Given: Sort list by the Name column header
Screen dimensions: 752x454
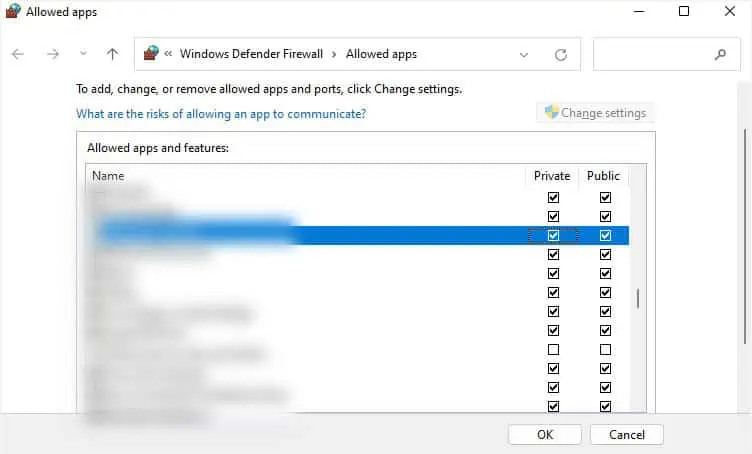Looking at the screenshot, I should tap(108, 176).
